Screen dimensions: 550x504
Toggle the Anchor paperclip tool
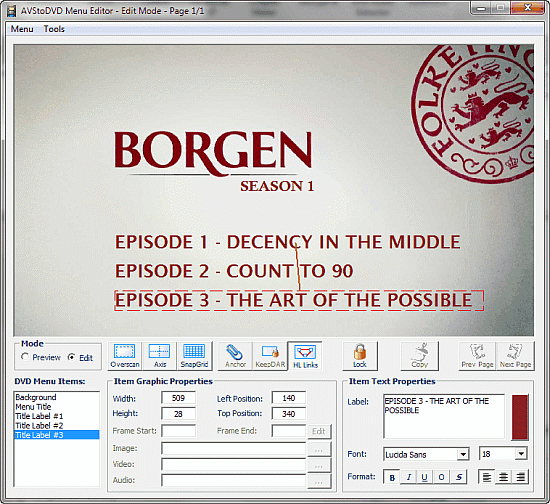(235, 356)
